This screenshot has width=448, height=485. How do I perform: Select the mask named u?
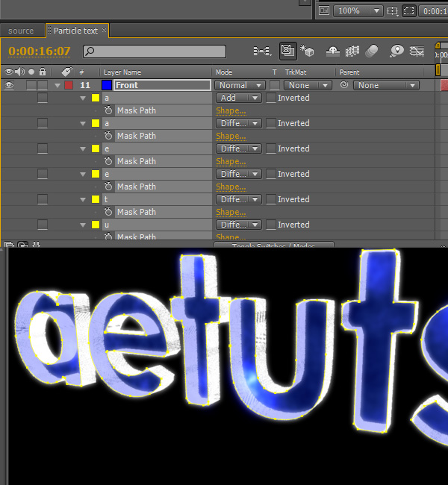107,225
